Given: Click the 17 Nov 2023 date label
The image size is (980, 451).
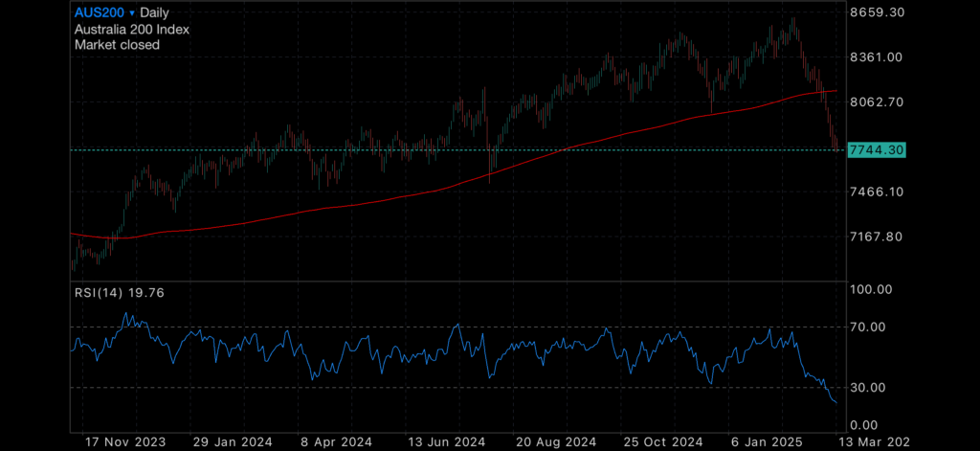Looking at the screenshot, I should pos(125,442).
